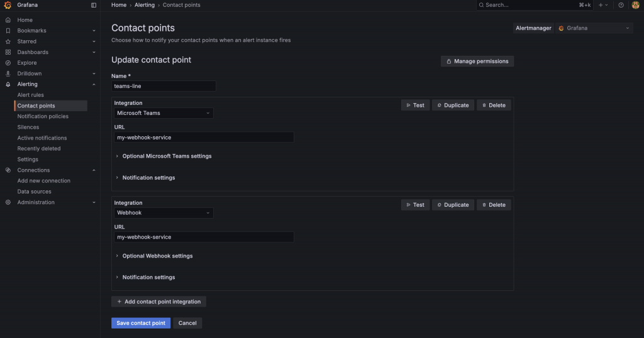This screenshot has width=644, height=338.
Task: Delete the Webhook integration
Action: 494,205
